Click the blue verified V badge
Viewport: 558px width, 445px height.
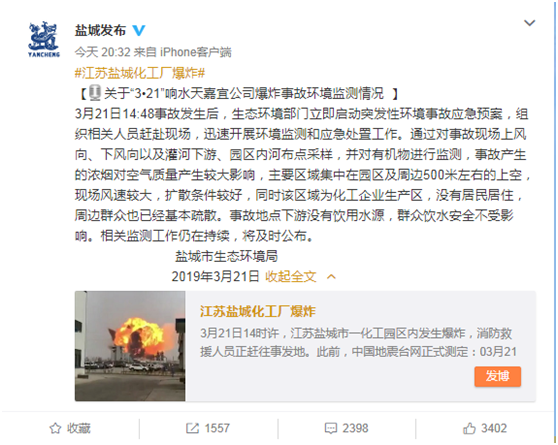coord(139,31)
